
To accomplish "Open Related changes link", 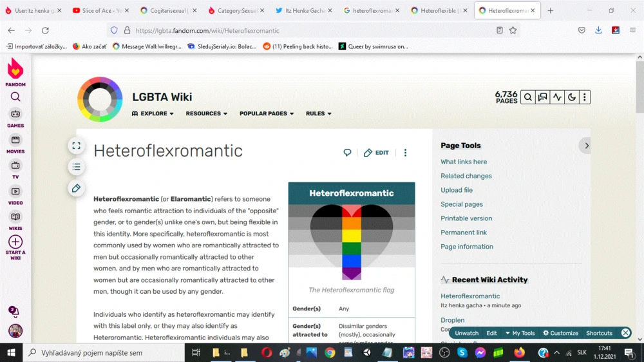I will (x=466, y=176).
